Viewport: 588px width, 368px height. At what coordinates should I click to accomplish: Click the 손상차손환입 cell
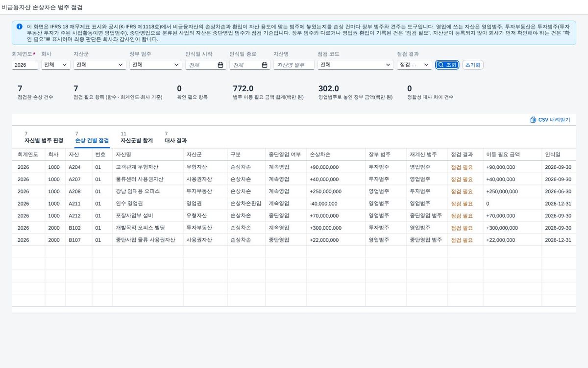[245, 204]
